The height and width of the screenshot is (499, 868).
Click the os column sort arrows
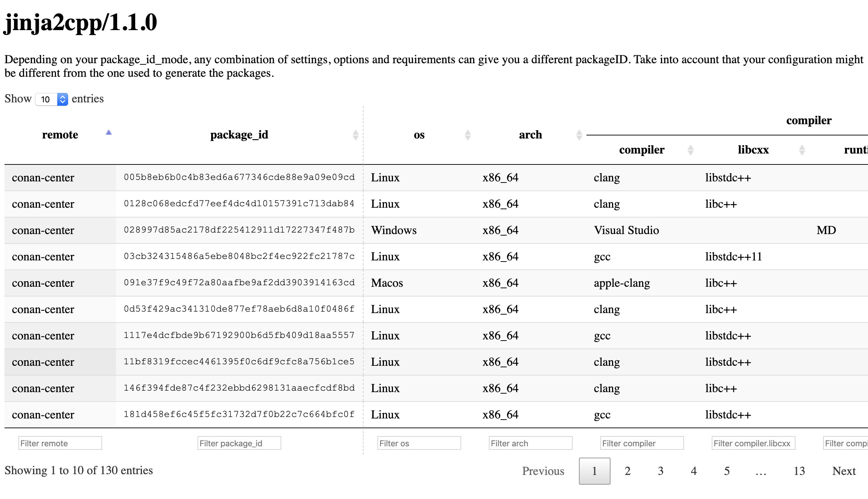tap(468, 135)
